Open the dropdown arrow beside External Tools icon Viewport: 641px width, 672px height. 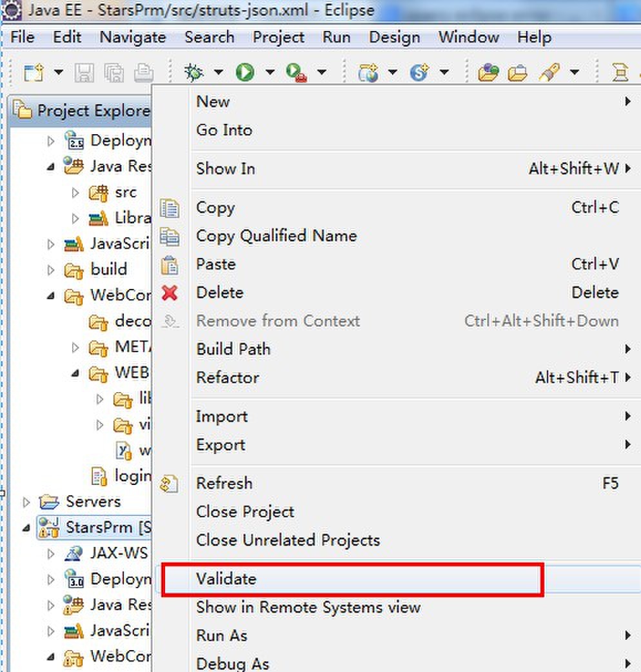[322, 72]
